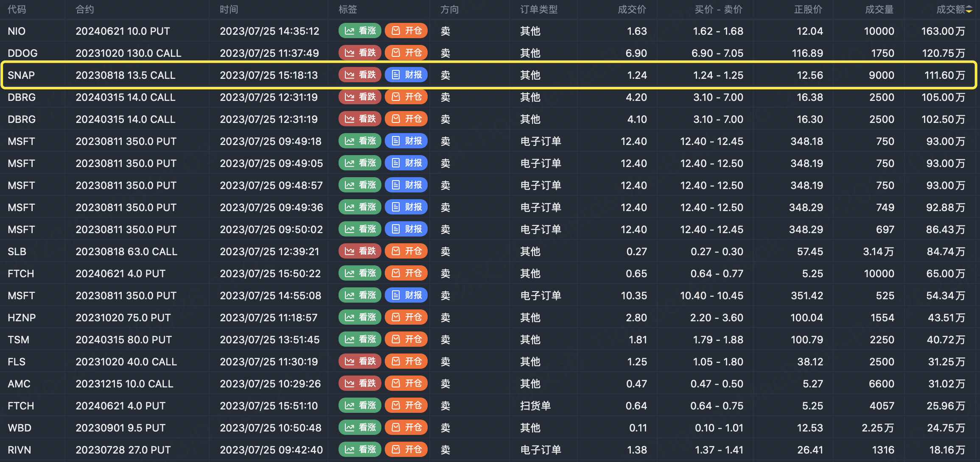Click volume value 3.14万
Image resolution: width=980 pixels, height=462 pixels.
pyautogui.click(x=879, y=251)
